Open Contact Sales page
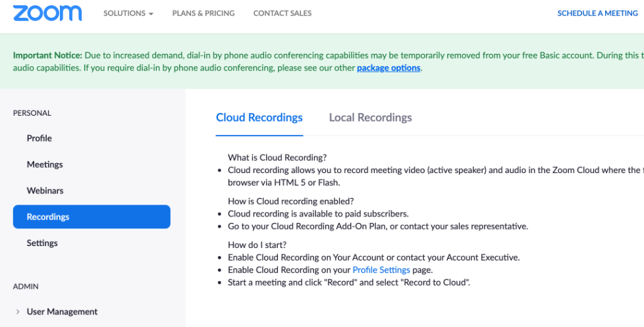This screenshot has height=327, width=644. click(282, 13)
